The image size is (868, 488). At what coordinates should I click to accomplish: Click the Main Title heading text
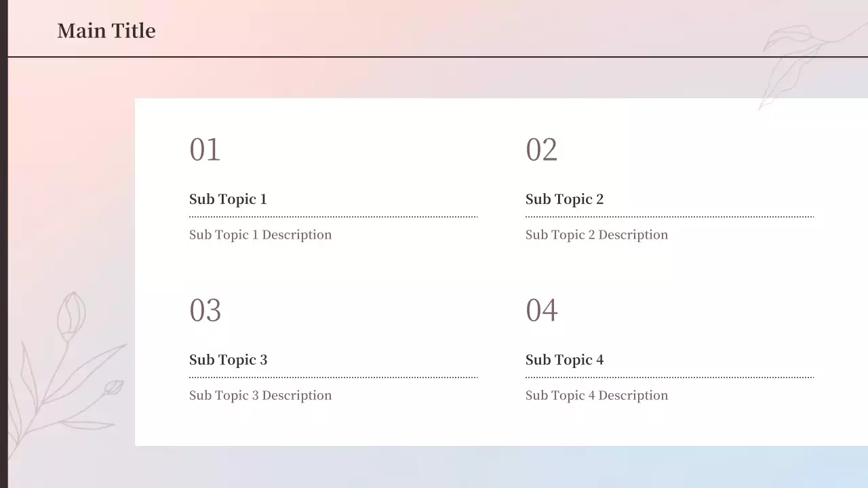tap(106, 30)
